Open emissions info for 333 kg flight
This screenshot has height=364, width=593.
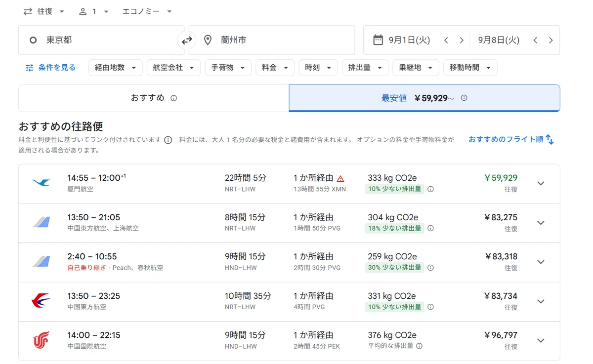click(x=430, y=189)
